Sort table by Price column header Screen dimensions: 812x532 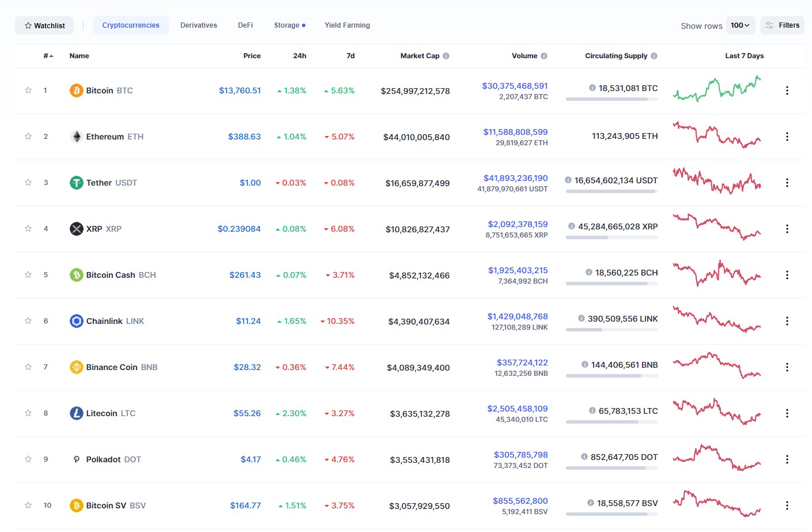click(252, 56)
